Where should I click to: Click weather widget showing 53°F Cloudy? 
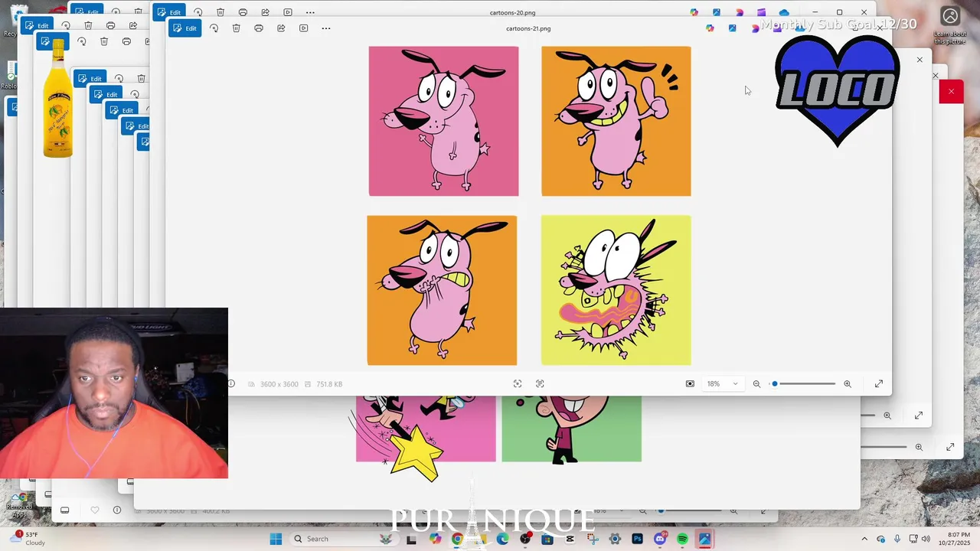[x=29, y=539]
